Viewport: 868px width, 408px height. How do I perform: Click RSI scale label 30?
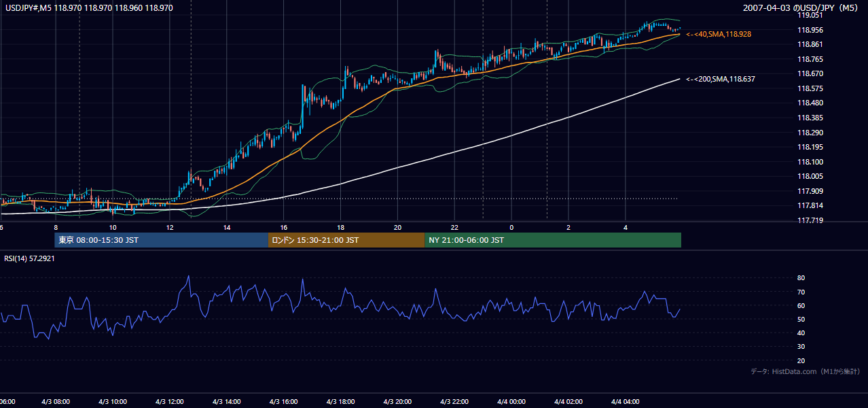[801, 347]
